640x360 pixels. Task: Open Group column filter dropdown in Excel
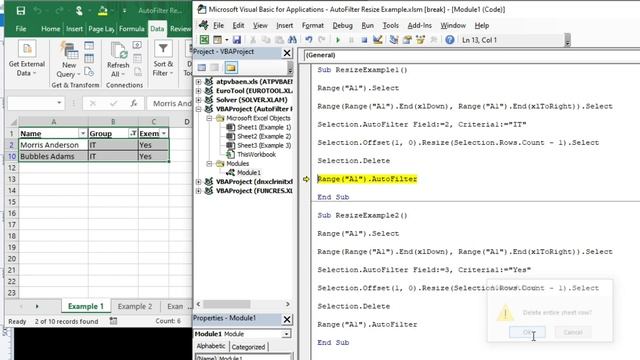[133, 133]
